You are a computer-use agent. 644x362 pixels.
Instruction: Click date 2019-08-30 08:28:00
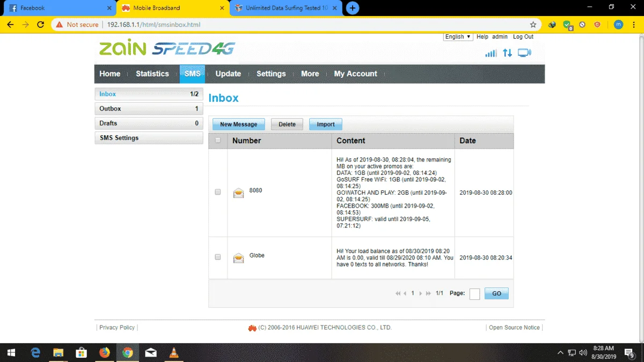(x=486, y=193)
